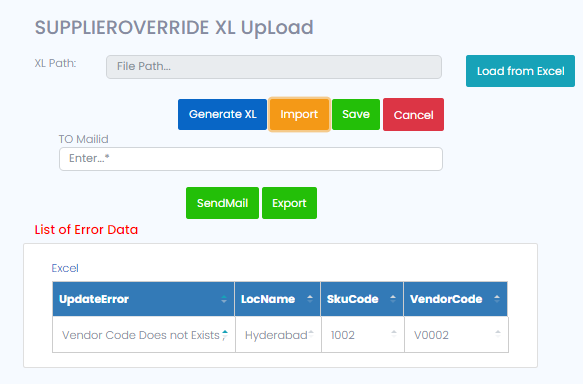Image resolution: width=584 pixels, height=384 pixels.
Task: Select the SkuCode value 1002
Action: point(363,335)
